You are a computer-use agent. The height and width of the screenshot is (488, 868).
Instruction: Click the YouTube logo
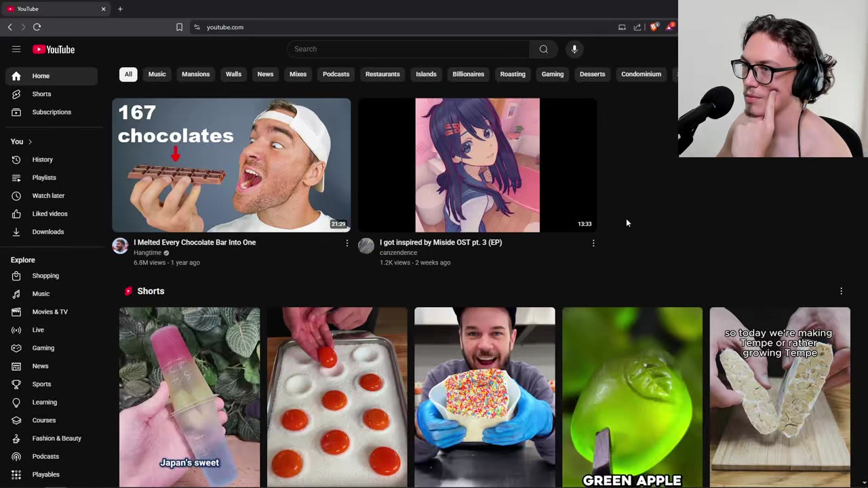54,49
